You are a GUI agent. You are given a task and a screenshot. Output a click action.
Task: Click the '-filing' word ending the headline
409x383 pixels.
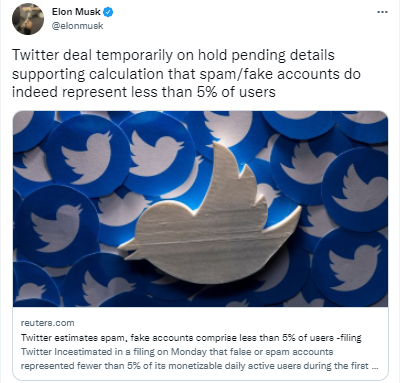click(x=348, y=338)
